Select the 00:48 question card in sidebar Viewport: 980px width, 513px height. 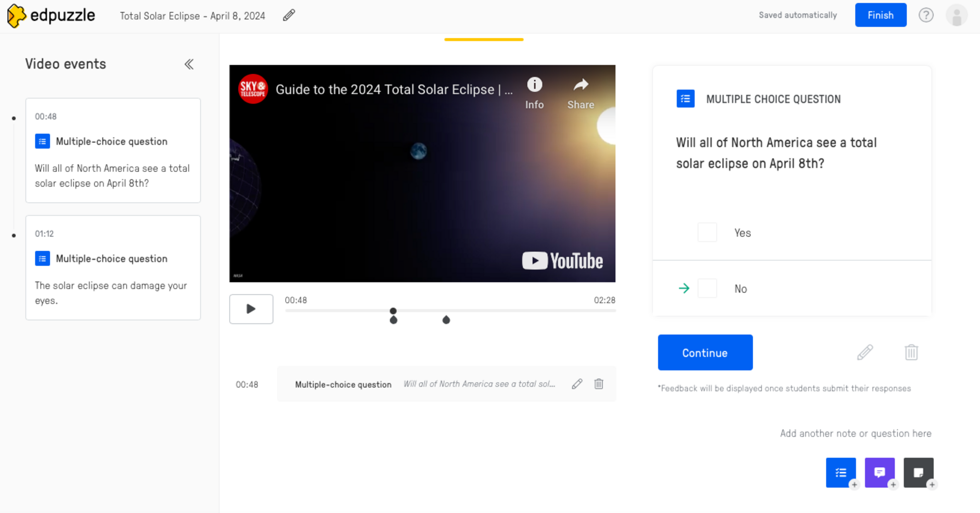[x=113, y=150]
